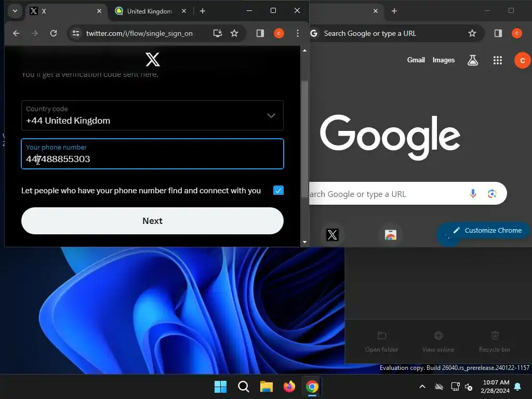Open profile avatar in the Twitter window toolbar

pyautogui.click(x=279, y=33)
